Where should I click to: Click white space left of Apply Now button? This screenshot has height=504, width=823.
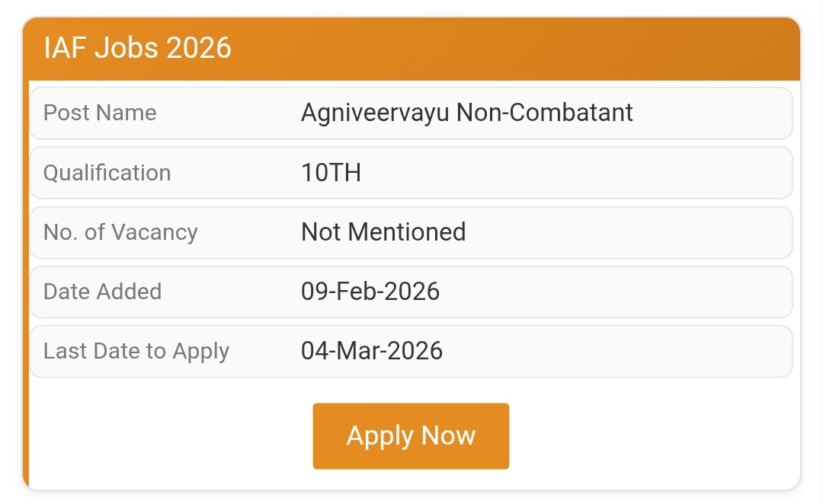168,435
